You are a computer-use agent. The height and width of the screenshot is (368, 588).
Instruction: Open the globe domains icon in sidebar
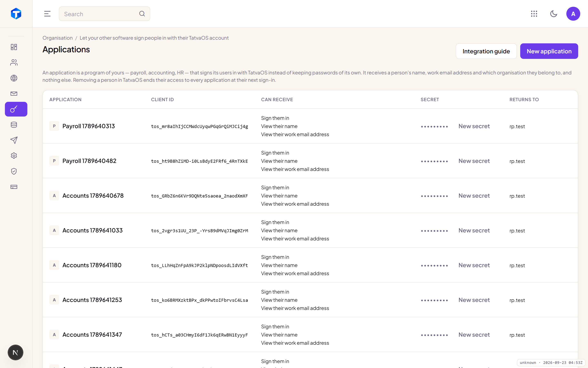tap(14, 78)
